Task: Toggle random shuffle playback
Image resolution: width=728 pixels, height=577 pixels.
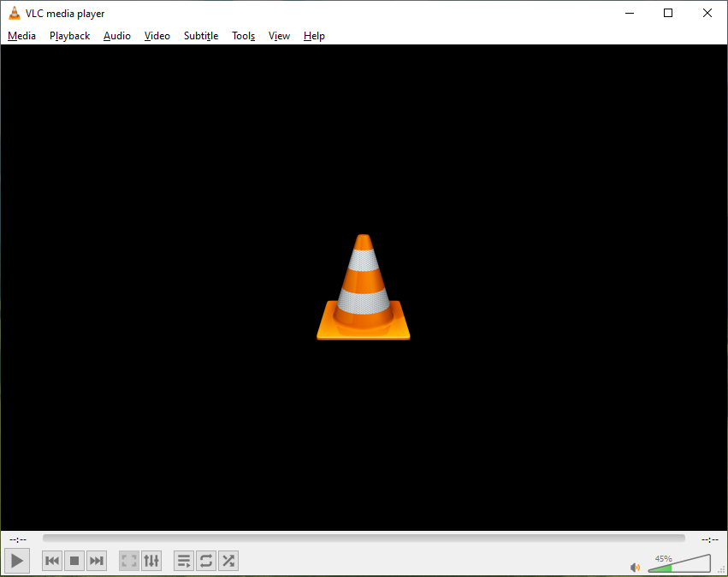Action: click(228, 561)
